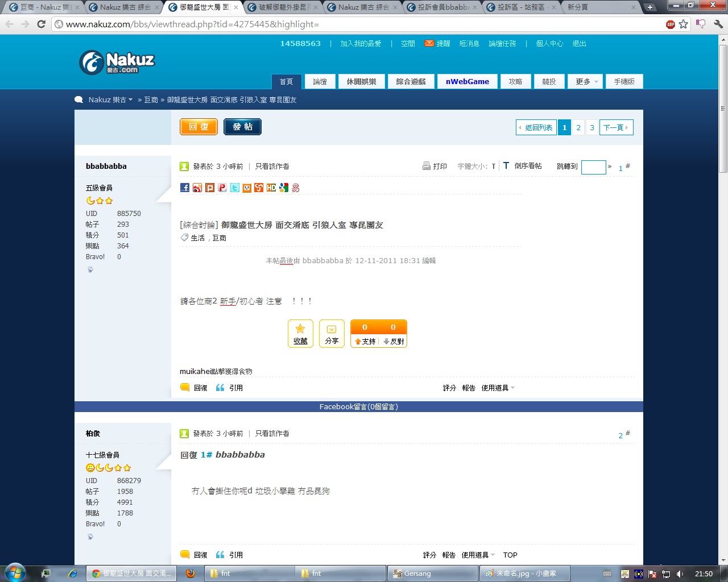Expand the 更多 navigation dropdown
This screenshot has width=728, height=582.
(585, 82)
